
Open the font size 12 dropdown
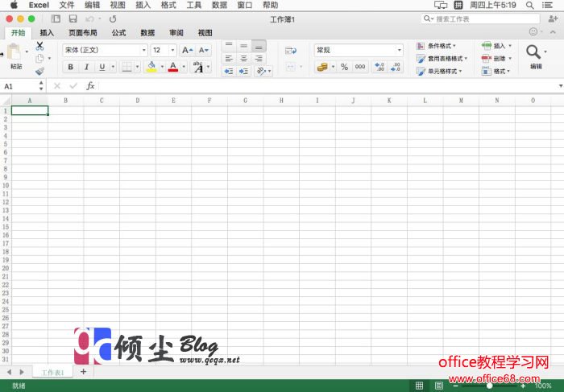pyautogui.click(x=172, y=50)
